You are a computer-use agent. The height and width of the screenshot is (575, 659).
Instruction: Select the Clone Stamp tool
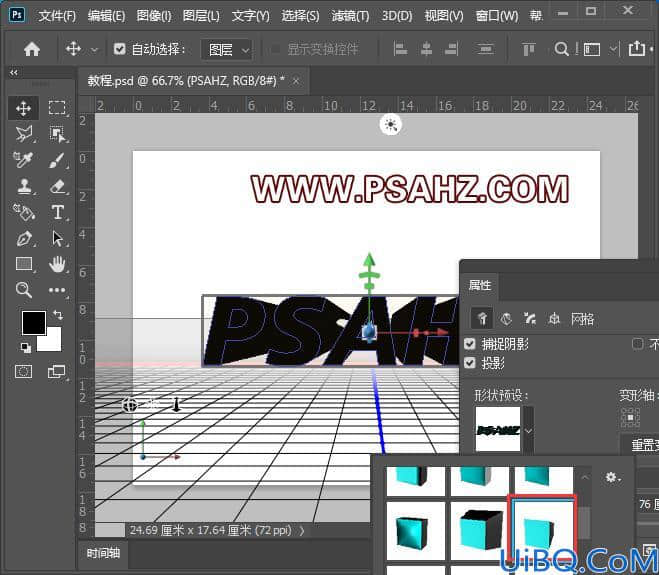(x=24, y=186)
